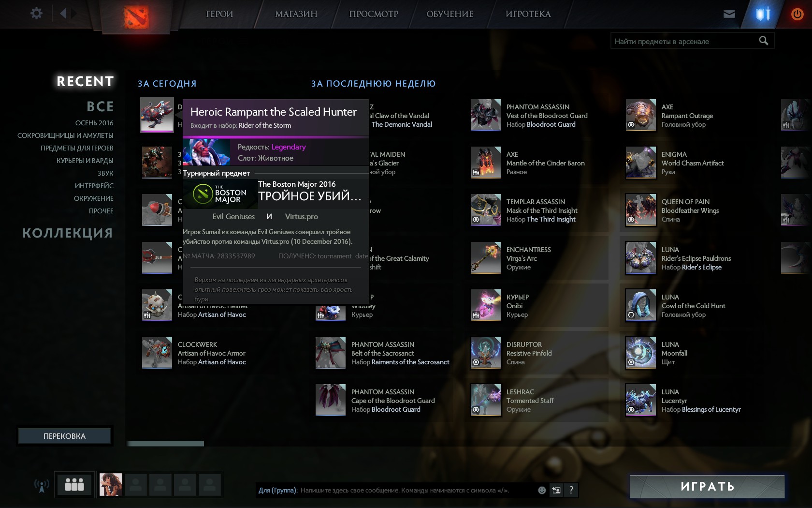Open the emoticon picker in chat
Image resolution: width=812 pixels, height=508 pixels.
tap(542, 490)
